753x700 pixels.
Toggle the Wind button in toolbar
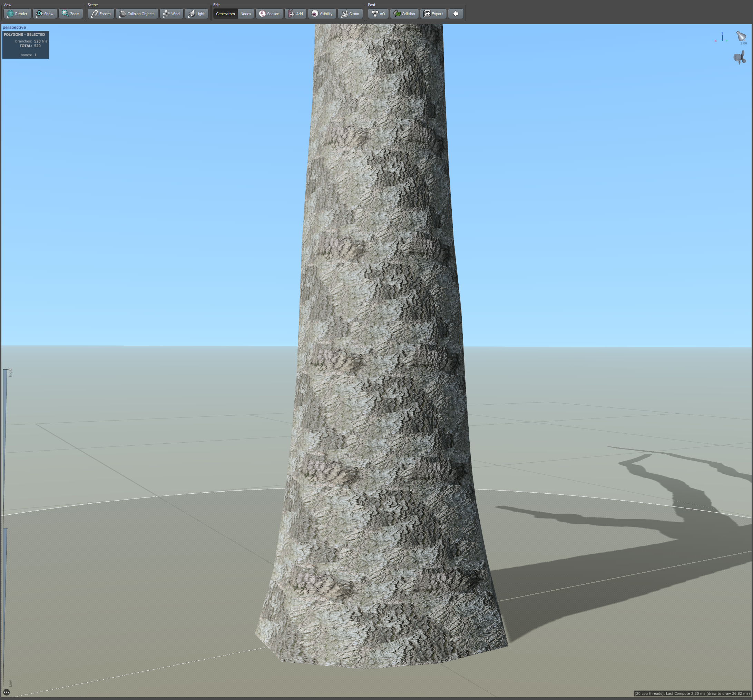171,14
